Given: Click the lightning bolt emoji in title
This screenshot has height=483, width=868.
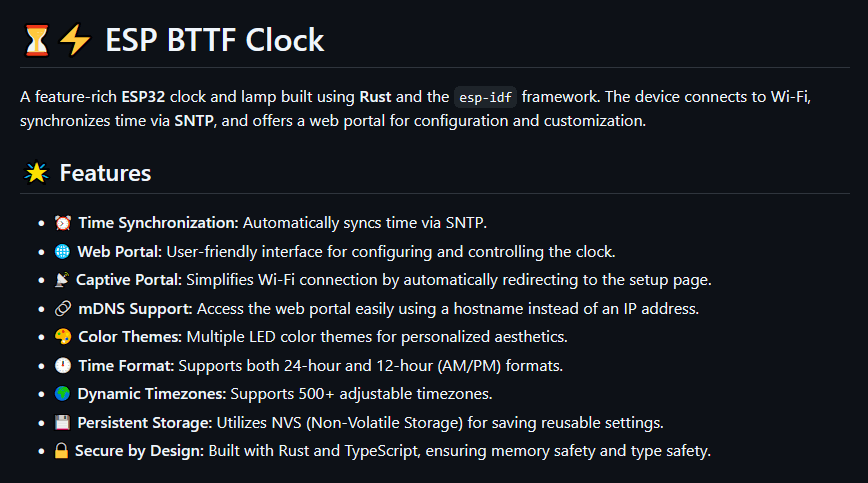Looking at the screenshot, I should point(75,40).
